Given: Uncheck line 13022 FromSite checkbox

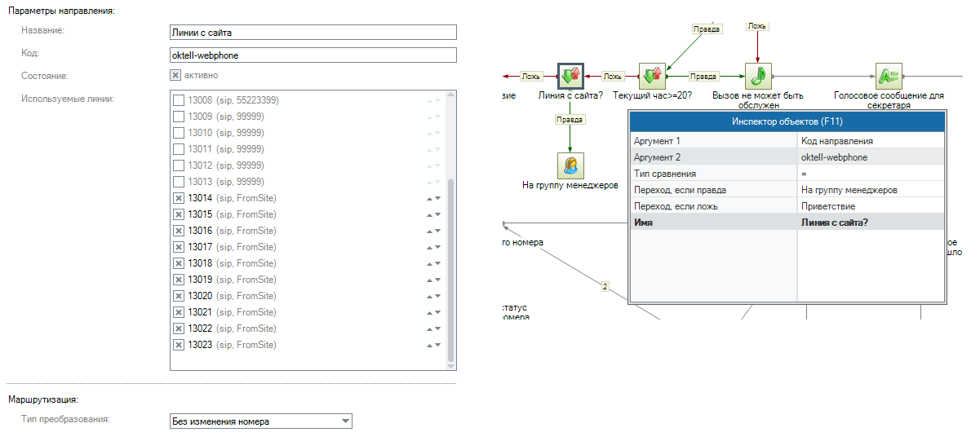Looking at the screenshot, I should tap(179, 329).
